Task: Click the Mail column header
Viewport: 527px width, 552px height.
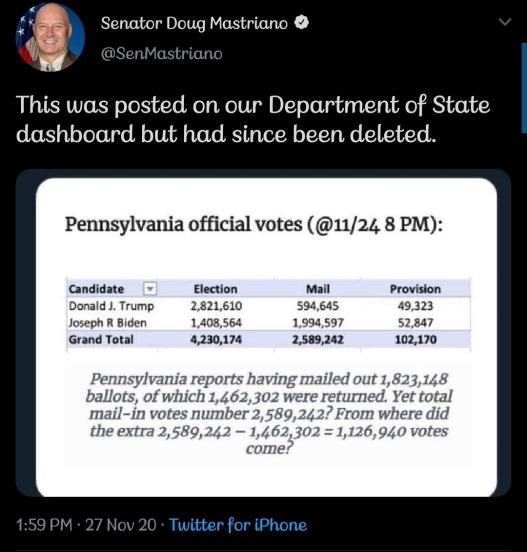Action: [318, 289]
